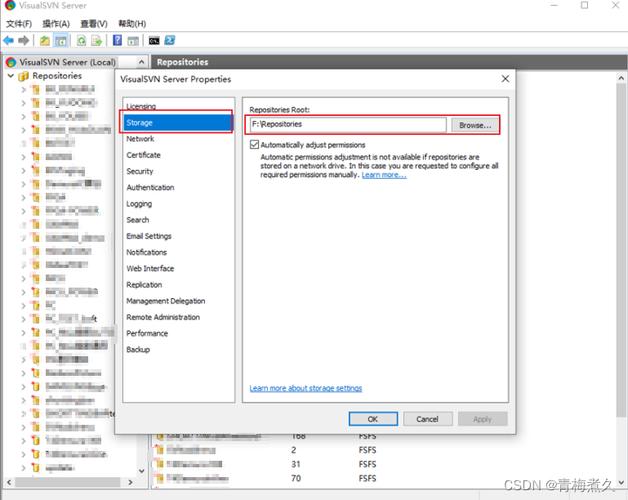This screenshot has height=500, width=628.
Task: Select the Licensing properties page
Action: click(141, 106)
